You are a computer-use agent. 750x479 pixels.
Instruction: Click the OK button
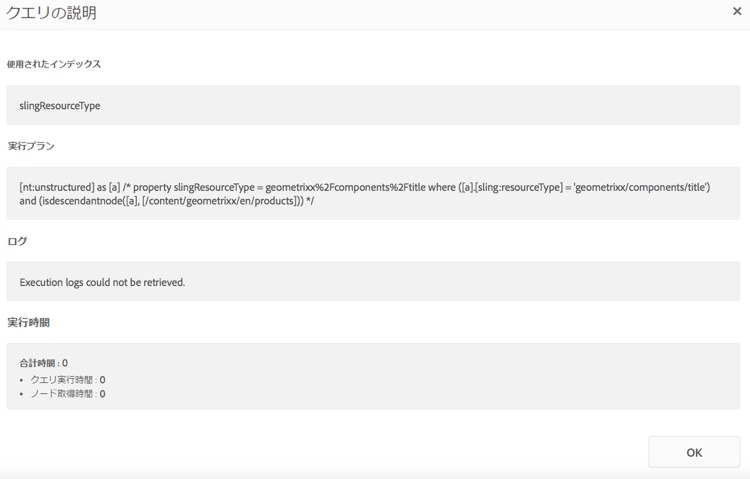pos(694,452)
